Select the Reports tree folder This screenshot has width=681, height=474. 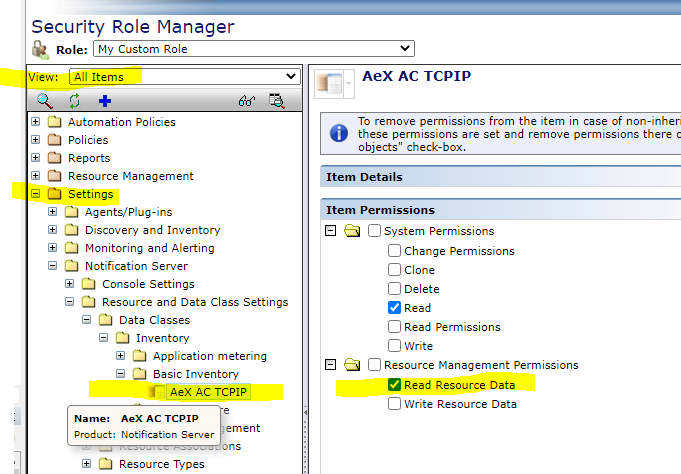click(x=89, y=158)
